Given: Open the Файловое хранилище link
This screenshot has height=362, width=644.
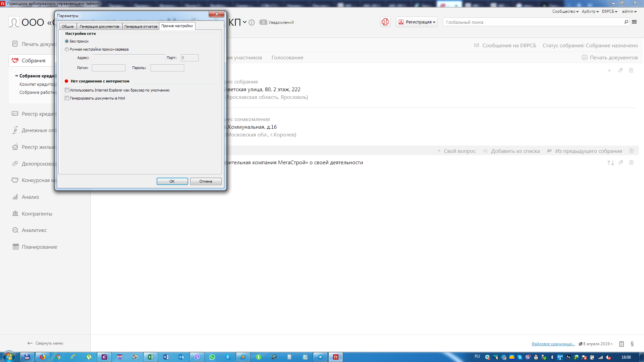Looking at the screenshot, I should [553, 344].
